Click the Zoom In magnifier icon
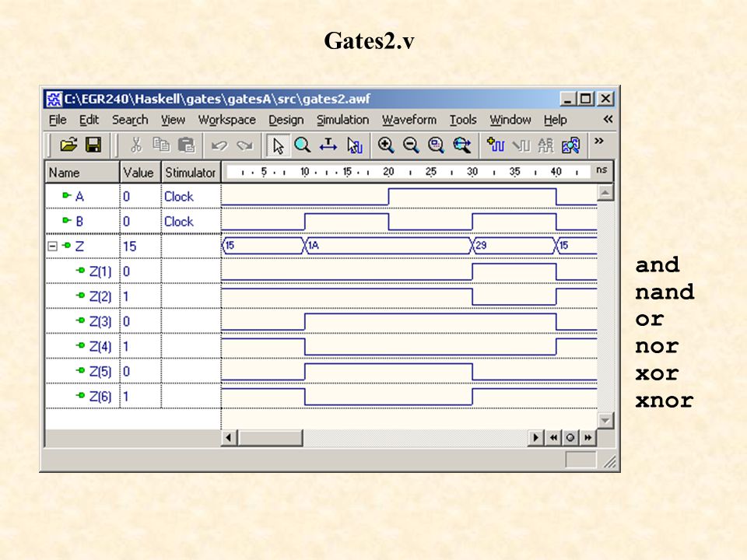 pos(385,145)
